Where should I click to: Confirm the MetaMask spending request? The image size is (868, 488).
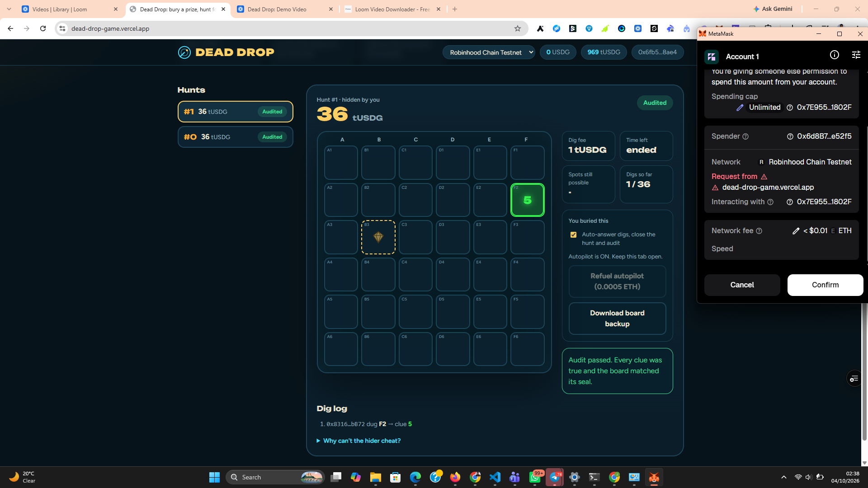coord(825,285)
